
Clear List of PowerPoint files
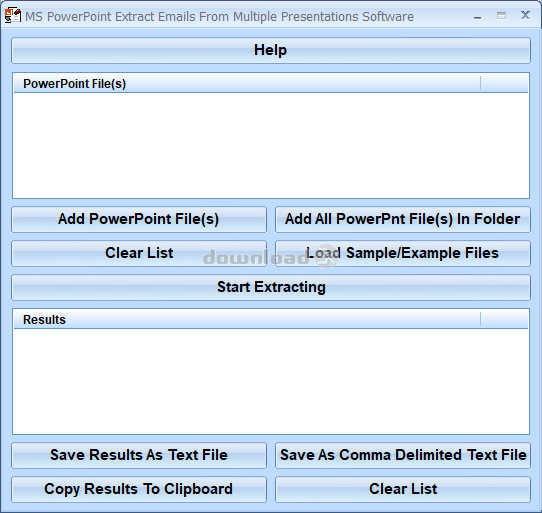pos(139,253)
